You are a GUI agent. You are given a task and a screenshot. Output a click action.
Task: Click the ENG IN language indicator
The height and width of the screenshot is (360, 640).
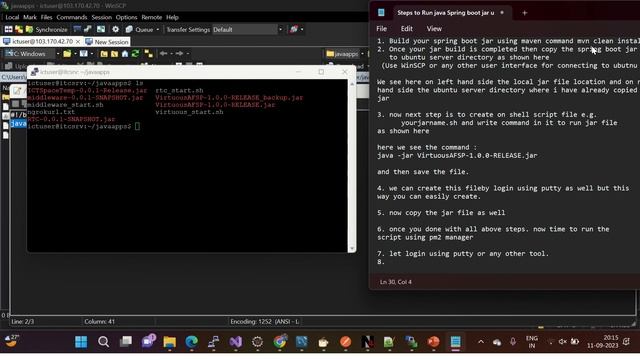[x=531, y=342]
